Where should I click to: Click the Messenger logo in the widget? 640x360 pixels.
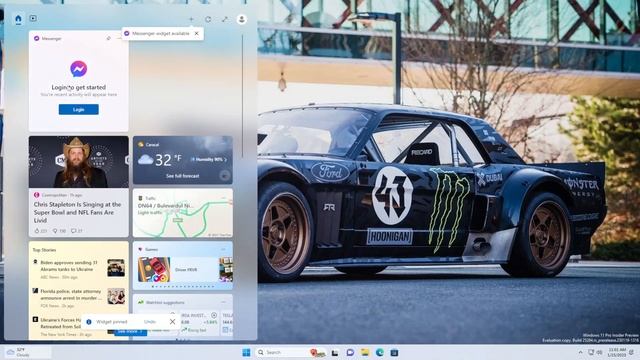pyautogui.click(x=78, y=69)
